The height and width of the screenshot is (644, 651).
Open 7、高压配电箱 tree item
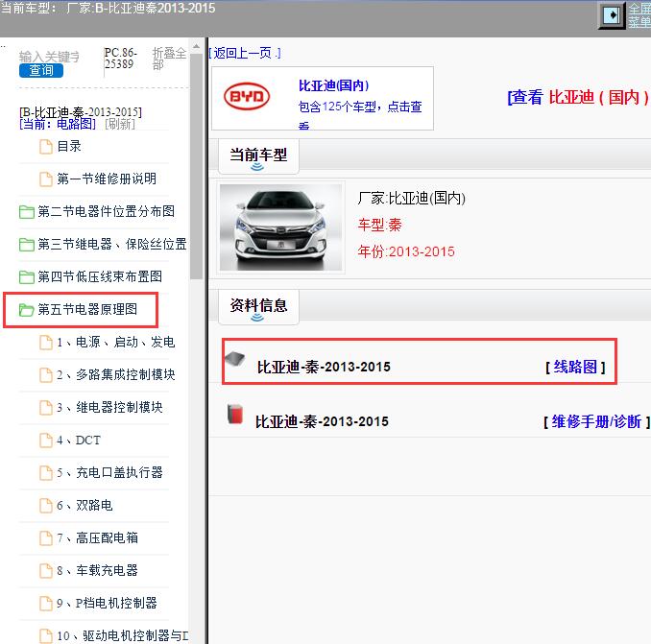point(98,537)
